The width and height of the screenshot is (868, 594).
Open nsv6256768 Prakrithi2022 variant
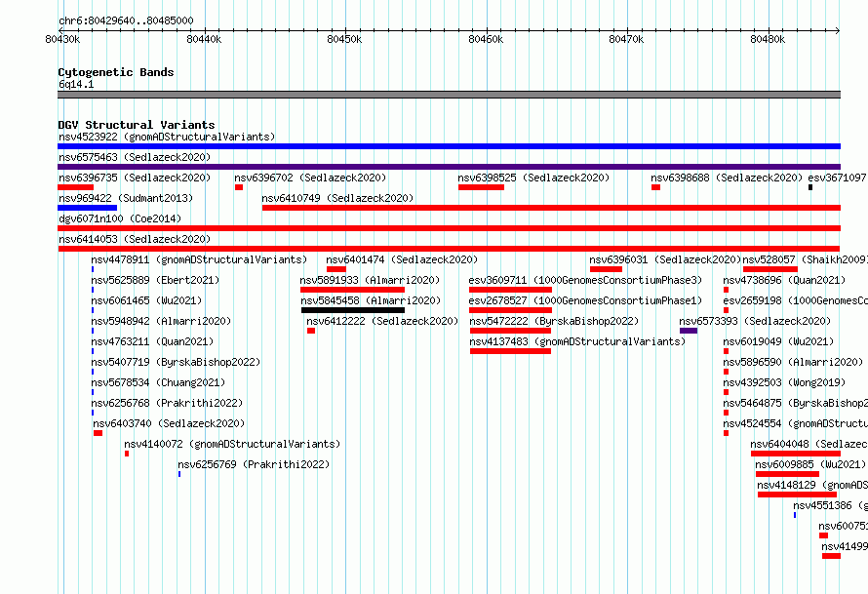[167, 403]
